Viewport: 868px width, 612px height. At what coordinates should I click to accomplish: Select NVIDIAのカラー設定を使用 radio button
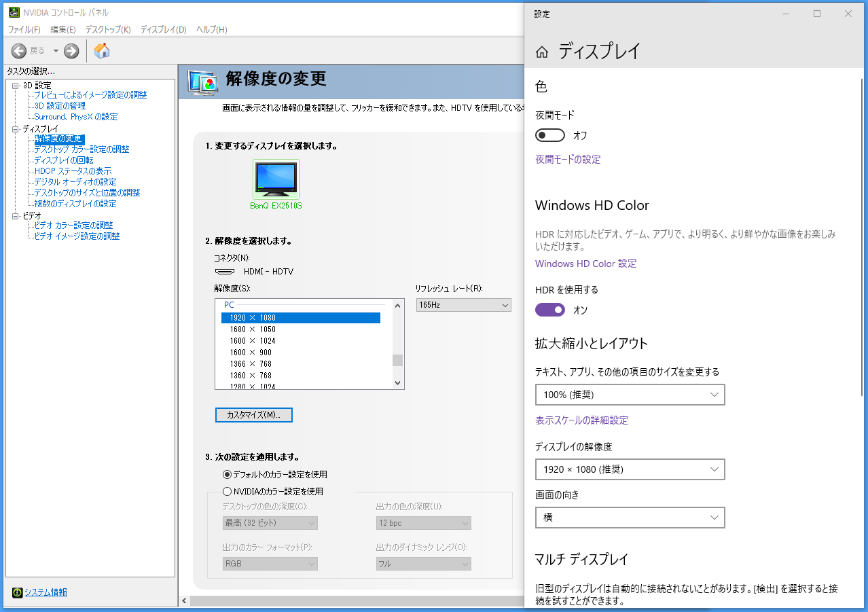coord(228,491)
